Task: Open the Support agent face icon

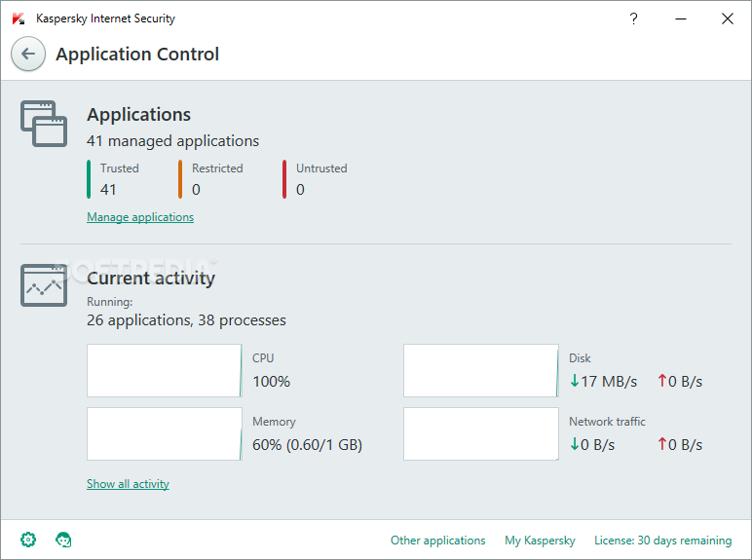Action: coord(63,540)
